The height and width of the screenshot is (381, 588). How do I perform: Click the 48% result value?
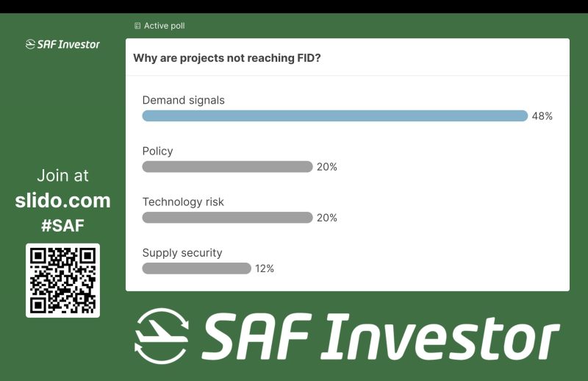tap(542, 116)
